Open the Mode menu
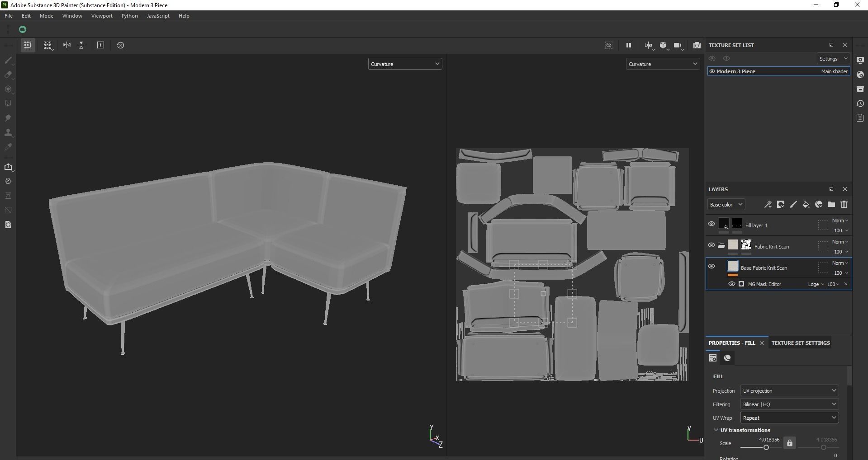Image resolution: width=868 pixels, height=460 pixels. coord(47,16)
